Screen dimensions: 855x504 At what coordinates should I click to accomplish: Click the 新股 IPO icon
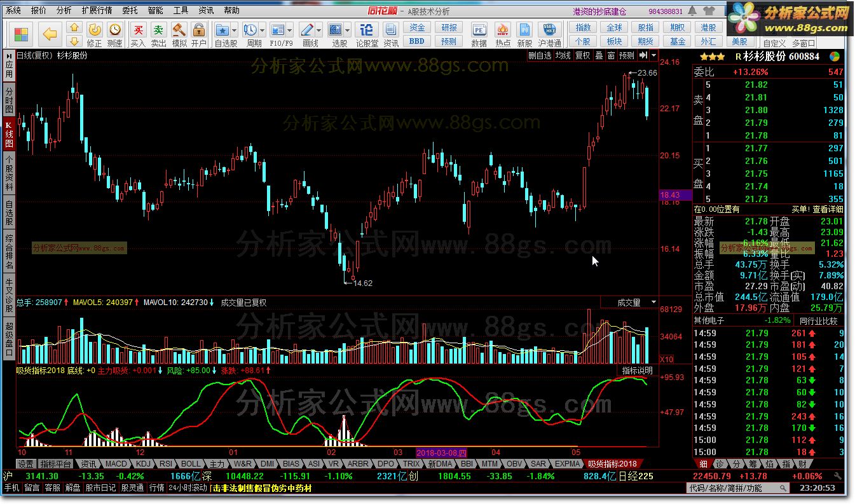tap(524, 30)
